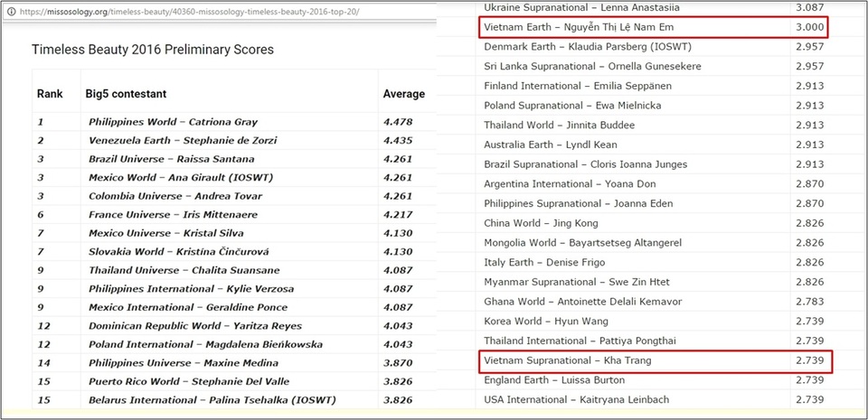Select Venezuela Earth – Stephanie de Zorzi
This screenshot has height=420, width=868.
coord(183,140)
